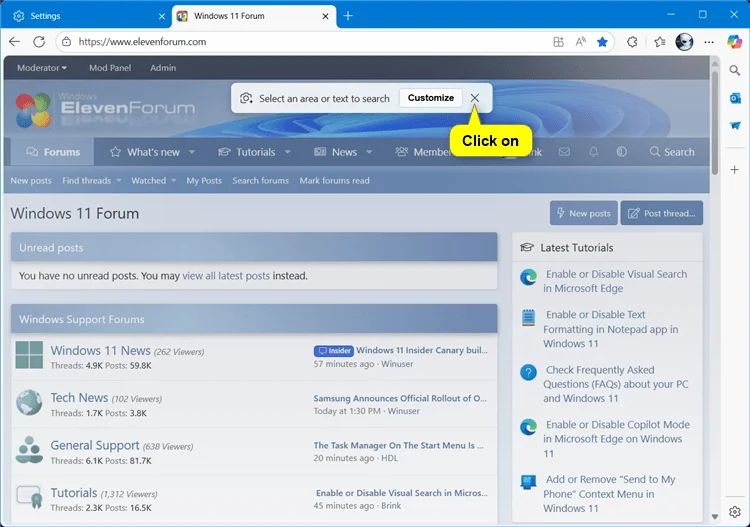This screenshot has height=527, width=750.
Task: Expand the News dropdown arrow
Action: point(369,152)
